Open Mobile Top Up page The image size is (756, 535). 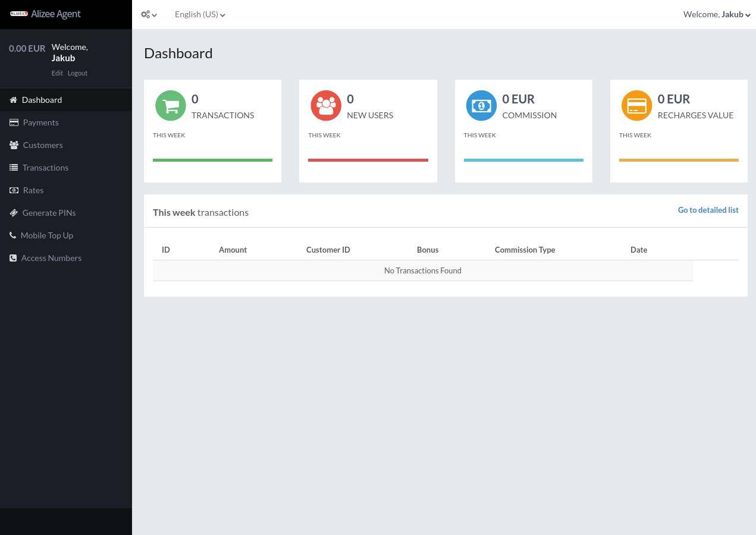(x=66, y=235)
